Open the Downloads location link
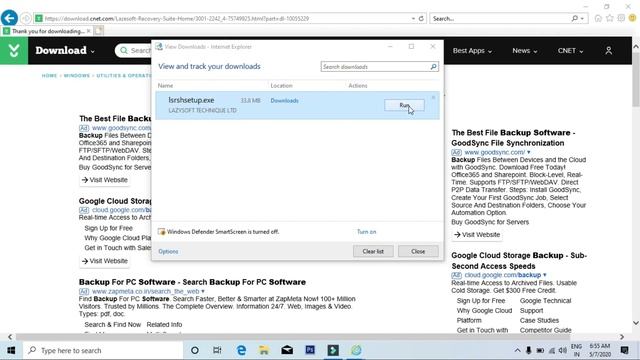The image size is (640, 360). (284, 100)
